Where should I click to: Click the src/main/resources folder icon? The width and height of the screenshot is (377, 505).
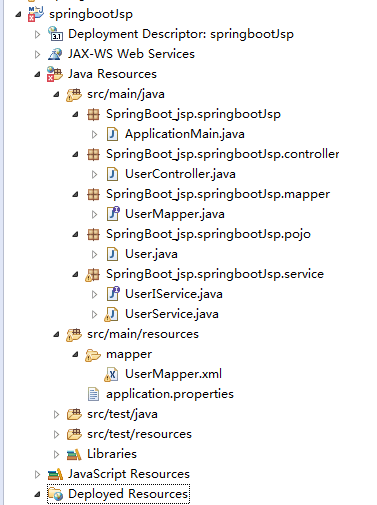coord(74,334)
